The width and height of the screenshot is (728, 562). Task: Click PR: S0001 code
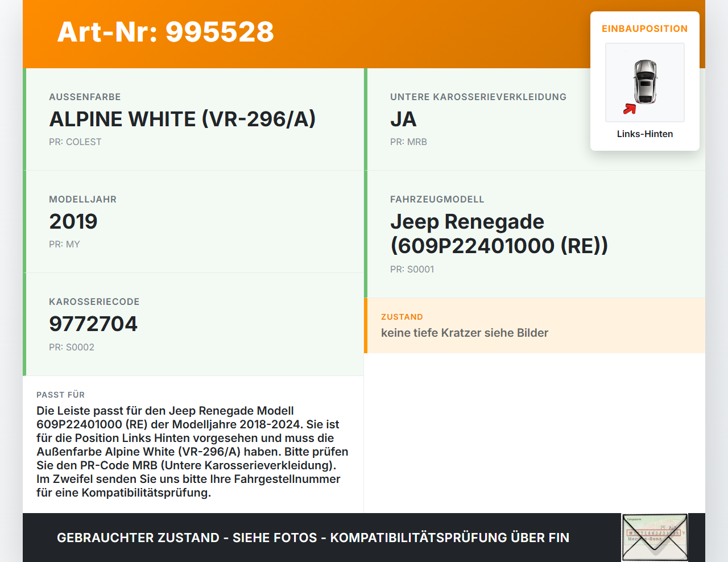(x=412, y=269)
